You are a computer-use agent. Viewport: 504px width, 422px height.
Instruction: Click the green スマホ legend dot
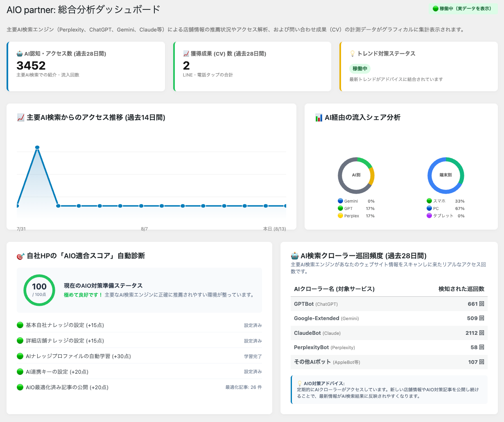[x=429, y=201]
